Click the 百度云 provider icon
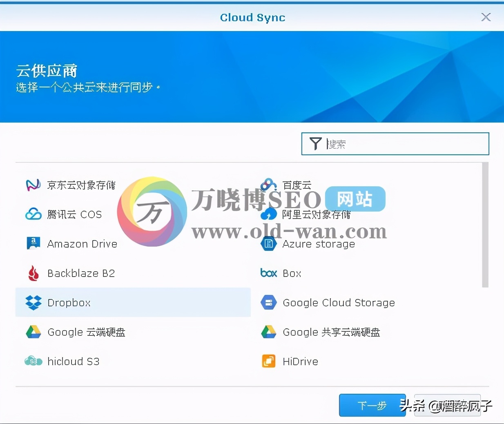The height and width of the screenshot is (424, 504). click(x=268, y=185)
